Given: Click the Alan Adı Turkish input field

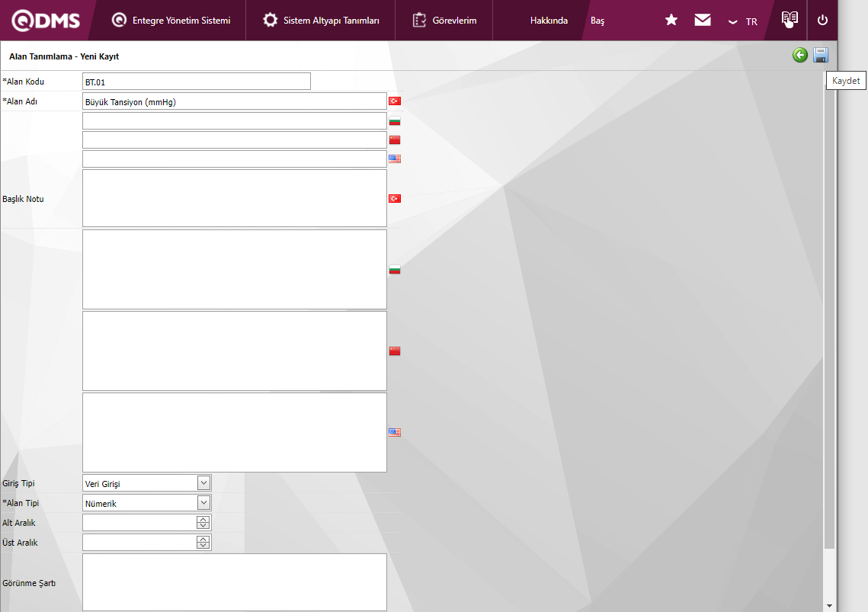Looking at the screenshot, I should [235, 101].
